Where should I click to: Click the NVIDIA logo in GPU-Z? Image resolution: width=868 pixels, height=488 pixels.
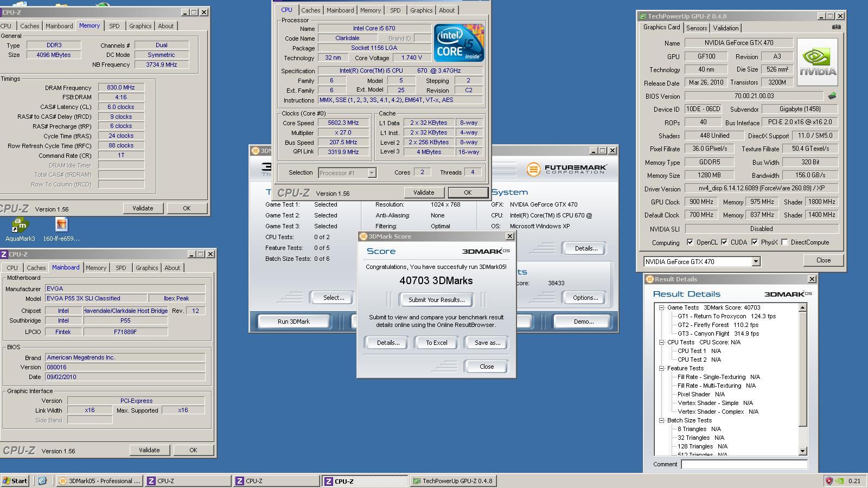click(x=817, y=62)
